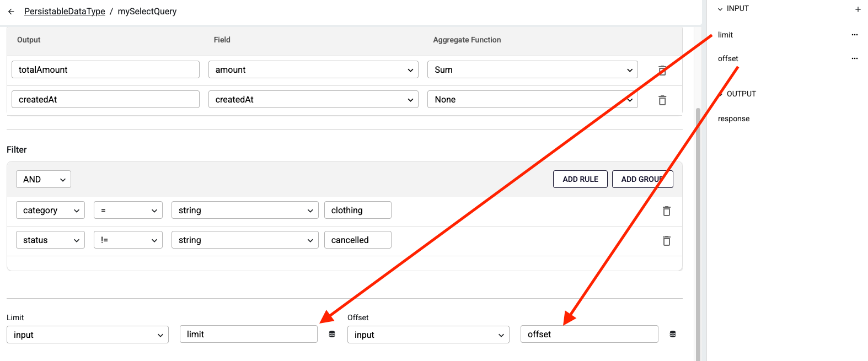This screenshot has height=361, width=868.
Task: Delete the totalAmount output row
Action: point(662,70)
